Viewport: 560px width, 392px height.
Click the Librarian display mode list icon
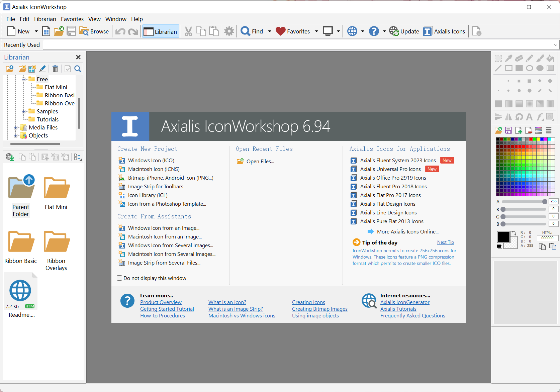pyautogui.click(x=78, y=157)
